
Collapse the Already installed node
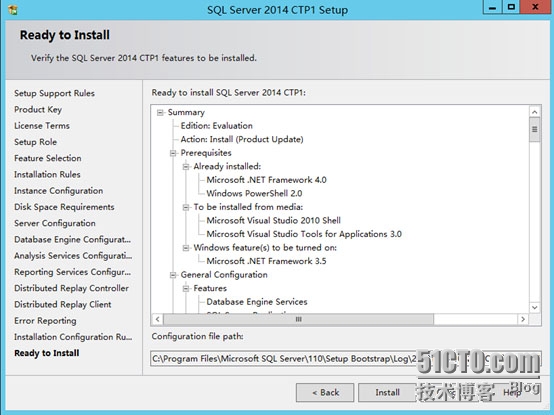pyautogui.click(x=186, y=167)
